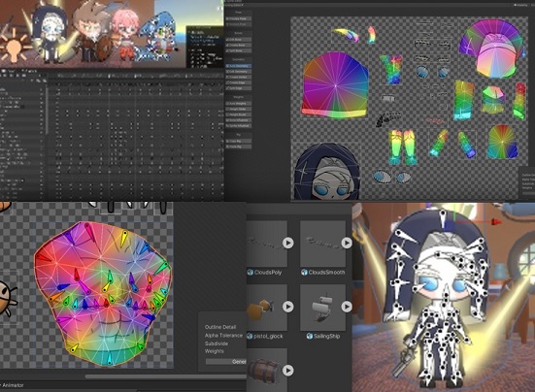This screenshot has height=392, width=535.
Task: Play the SailingShip asset preview
Action: tap(347, 307)
